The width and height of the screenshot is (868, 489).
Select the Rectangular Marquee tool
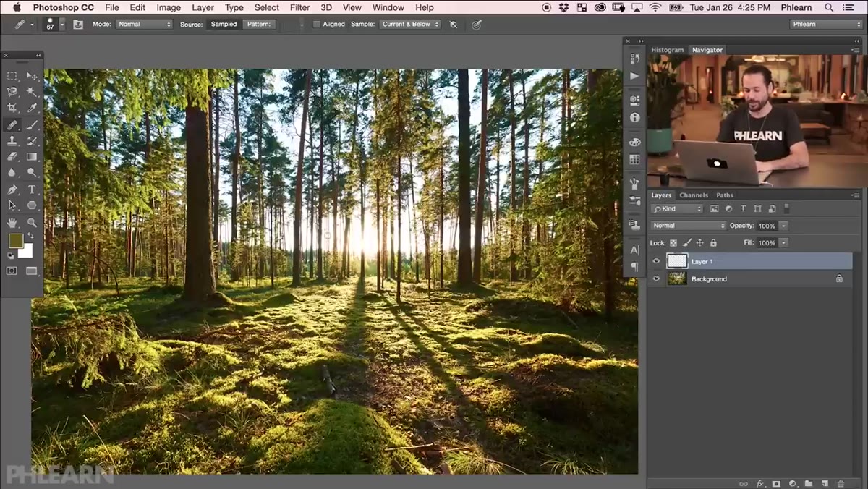[x=12, y=76]
